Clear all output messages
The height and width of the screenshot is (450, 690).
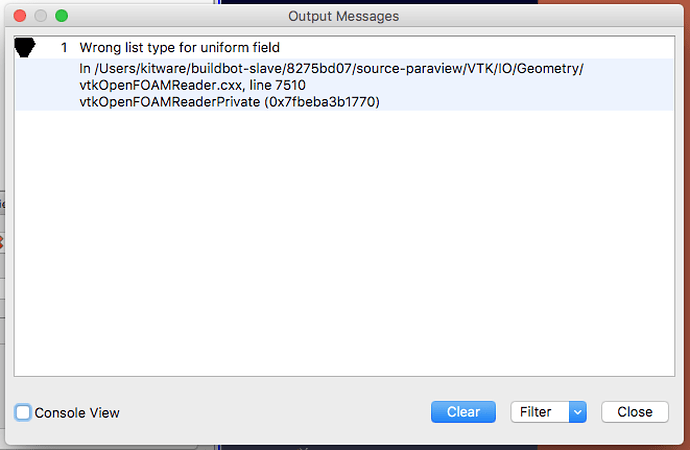pyautogui.click(x=463, y=411)
